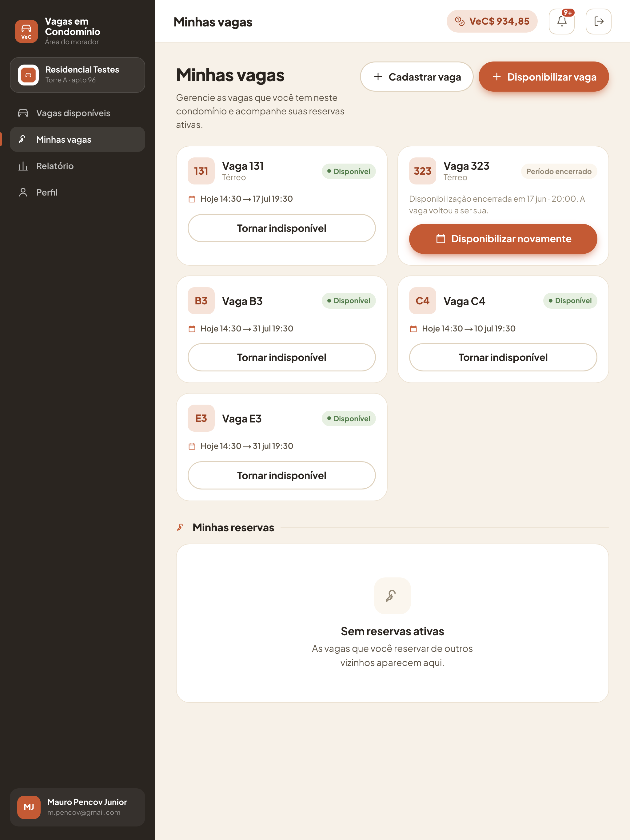
Task: Open Perfil page
Action: click(x=78, y=192)
